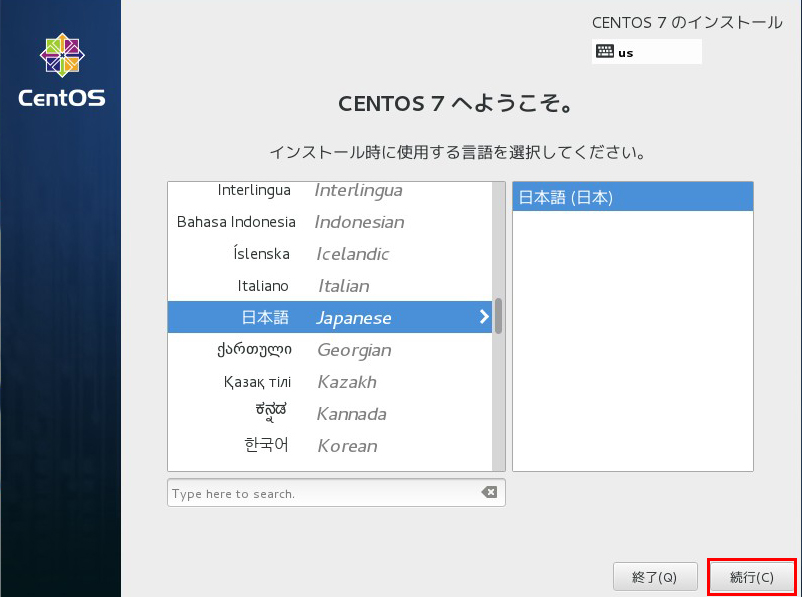This screenshot has height=597, width=802.
Task: Pick Italiano in the language list
Action: tap(329, 286)
